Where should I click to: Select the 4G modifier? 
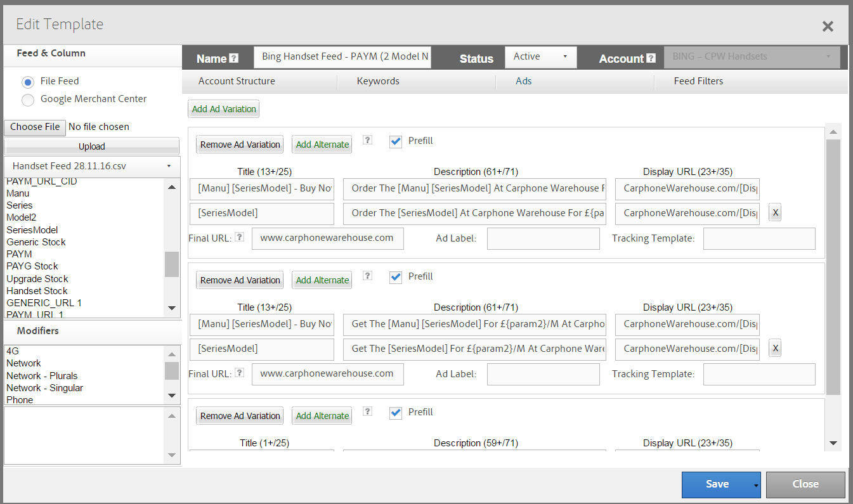pyautogui.click(x=13, y=351)
